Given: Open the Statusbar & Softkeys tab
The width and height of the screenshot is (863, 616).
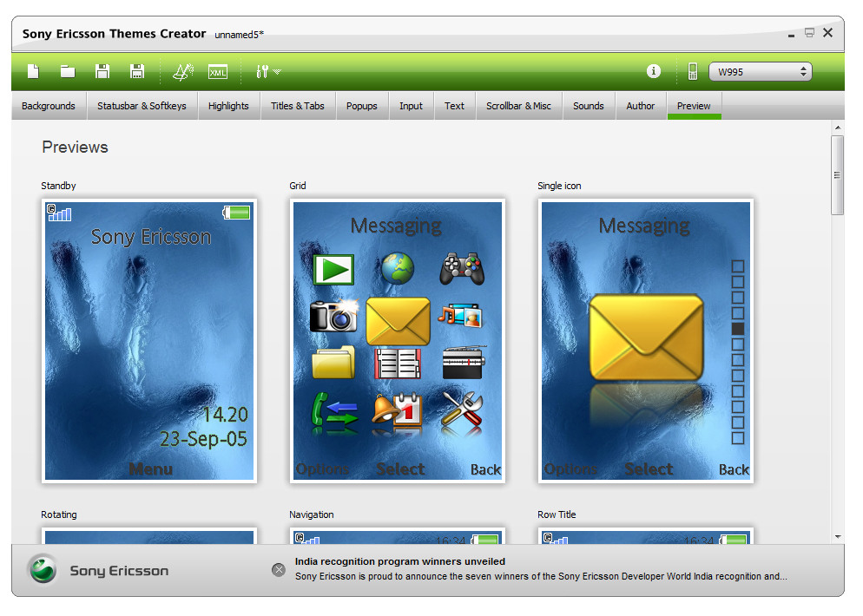Looking at the screenshot, I should pyautogui.click(x=142, y=106).
